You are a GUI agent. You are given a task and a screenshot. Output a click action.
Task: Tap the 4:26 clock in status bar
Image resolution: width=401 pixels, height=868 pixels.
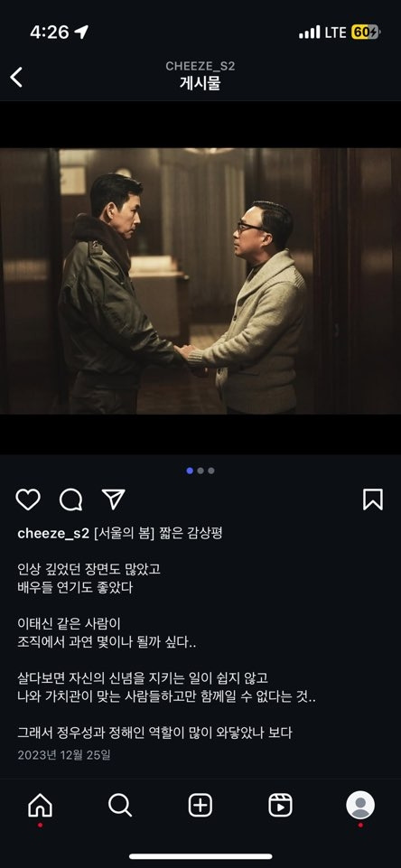pyautogui.click(x=50, y=33)
